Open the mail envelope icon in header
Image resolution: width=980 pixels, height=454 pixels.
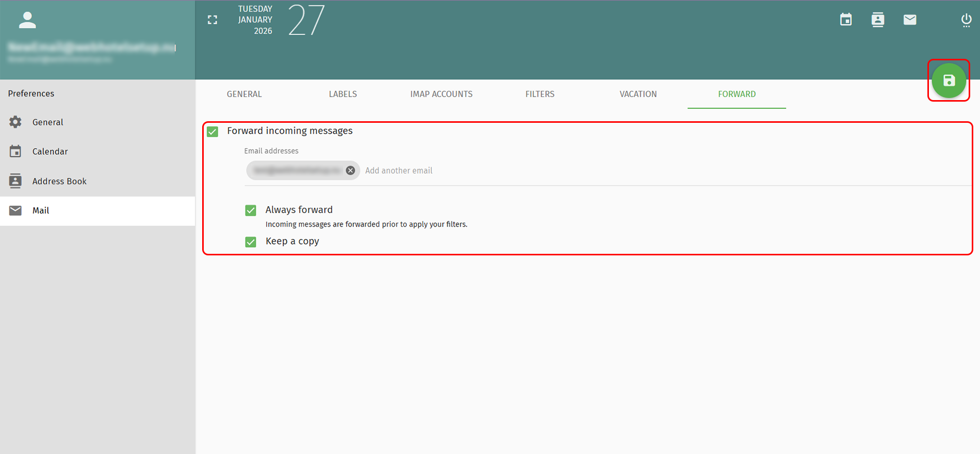910,20
